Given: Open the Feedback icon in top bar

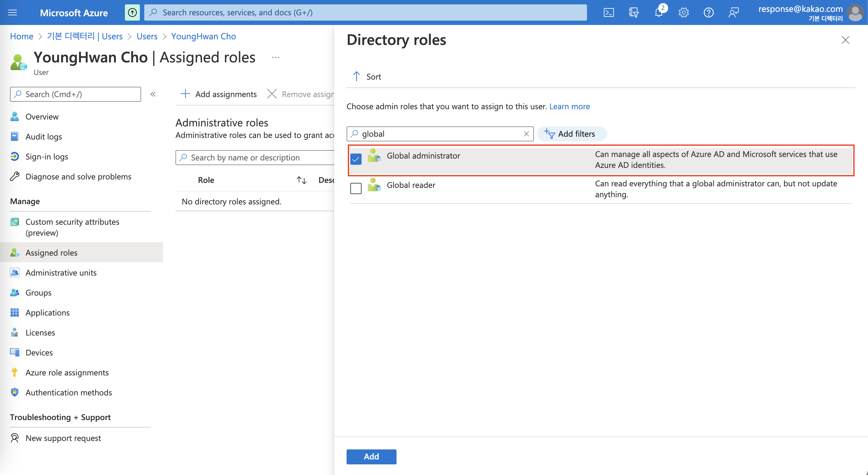Looking at the screenshot, I should pos(733,12).
